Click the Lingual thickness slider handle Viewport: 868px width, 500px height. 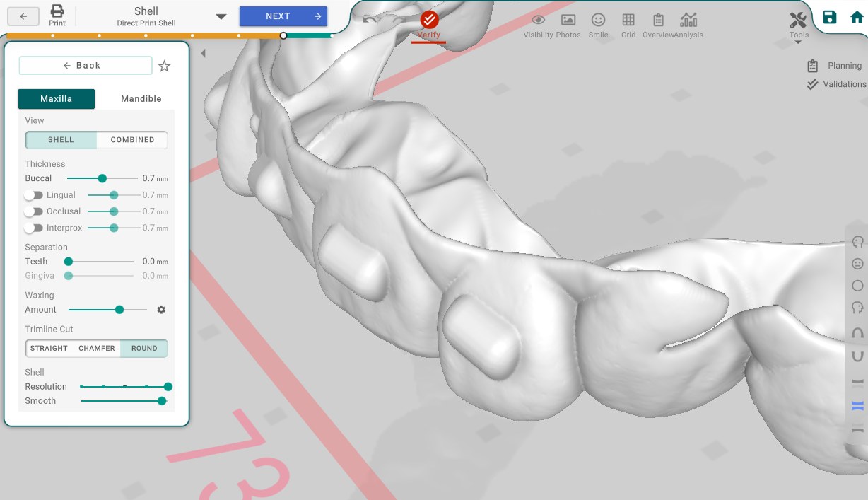tap(114, 195)
